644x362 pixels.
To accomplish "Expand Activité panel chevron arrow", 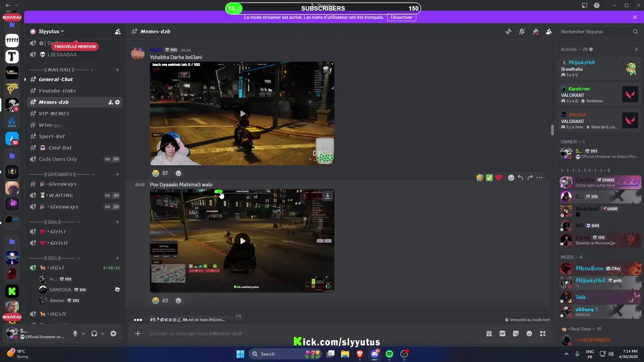I will point(636,49).
